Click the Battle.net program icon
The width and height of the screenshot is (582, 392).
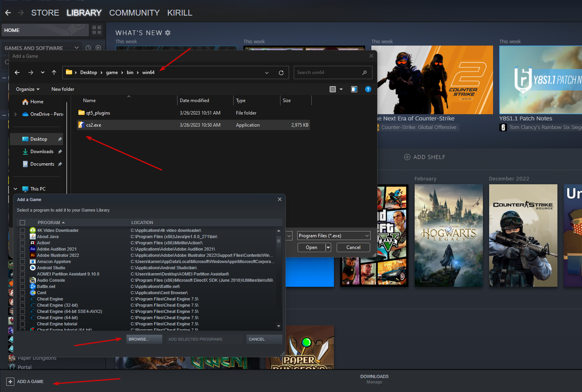point(33,286)
